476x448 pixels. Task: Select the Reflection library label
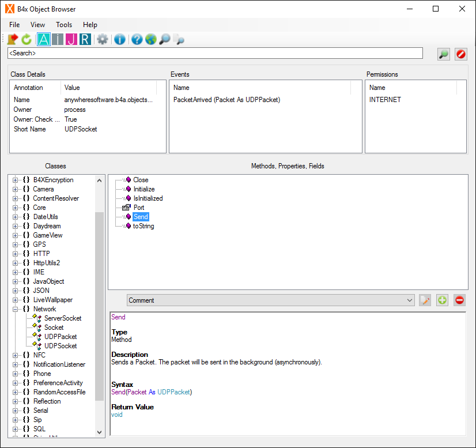click(x=47, y=401)
